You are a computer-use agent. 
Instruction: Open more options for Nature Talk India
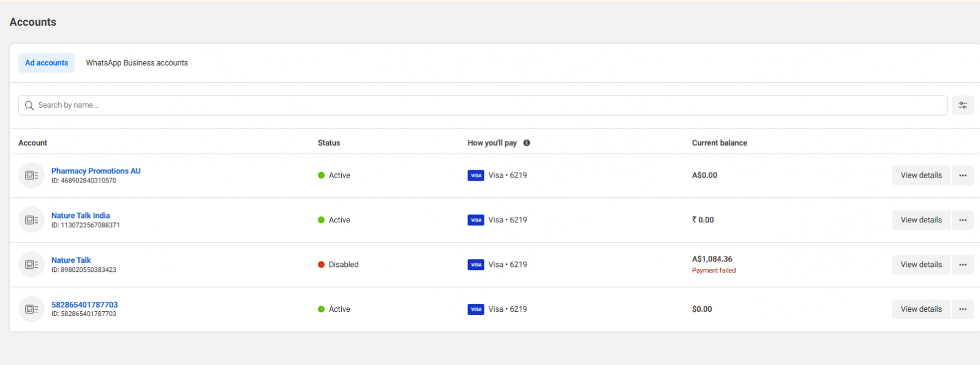tap(963, 220)
